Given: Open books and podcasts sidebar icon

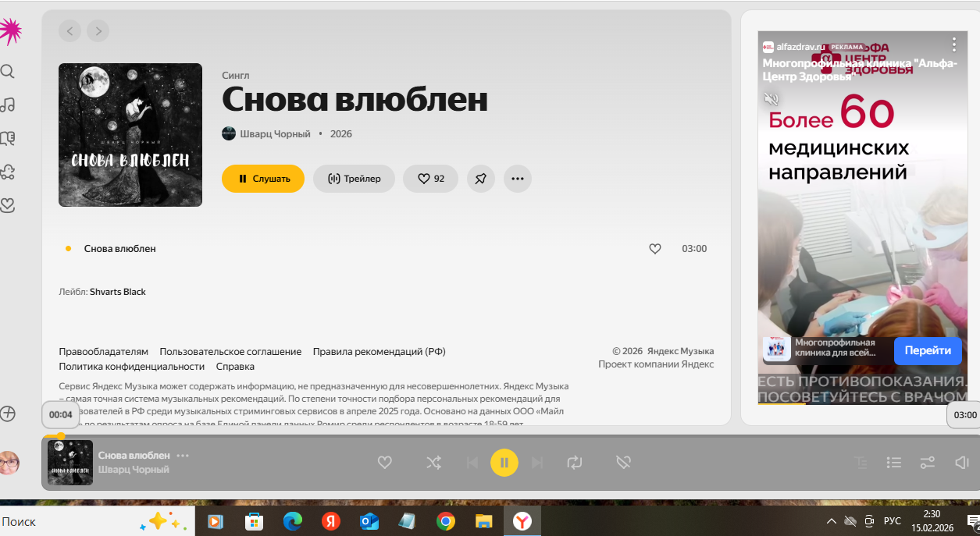Looking at the screenshot, I should [x=8, y=138].
